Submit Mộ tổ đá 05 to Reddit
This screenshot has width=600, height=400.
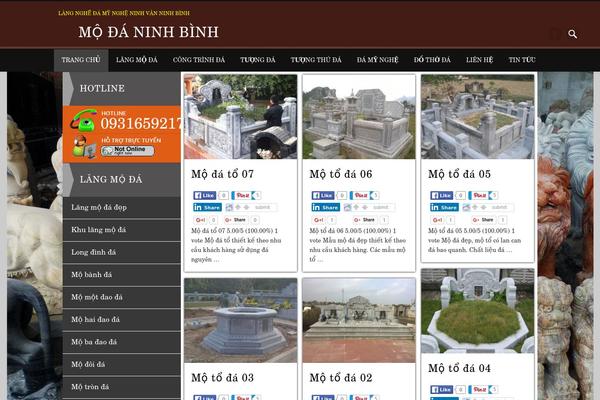[488, 207]
